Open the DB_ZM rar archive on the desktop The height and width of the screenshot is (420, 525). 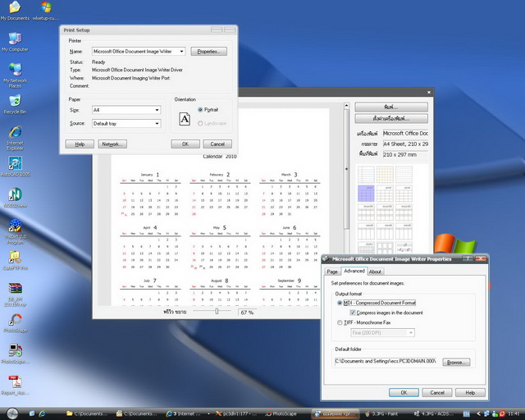point(15,294)
